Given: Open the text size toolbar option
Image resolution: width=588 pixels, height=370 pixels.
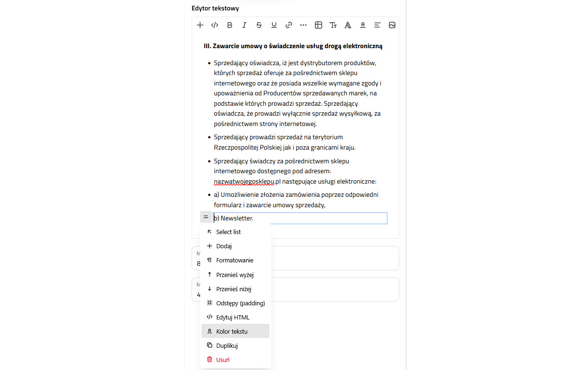Looking at the screenshot, I should pos(333,25).
